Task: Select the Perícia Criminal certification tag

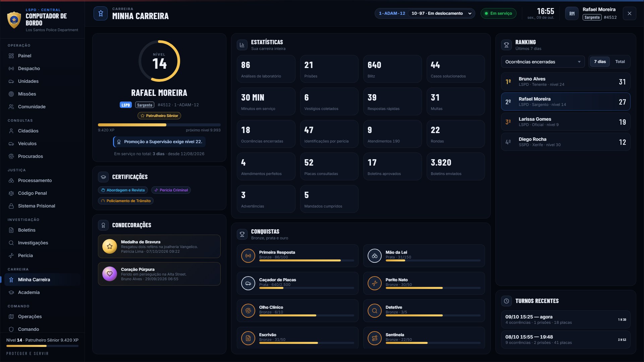Action: click(171, 190)
